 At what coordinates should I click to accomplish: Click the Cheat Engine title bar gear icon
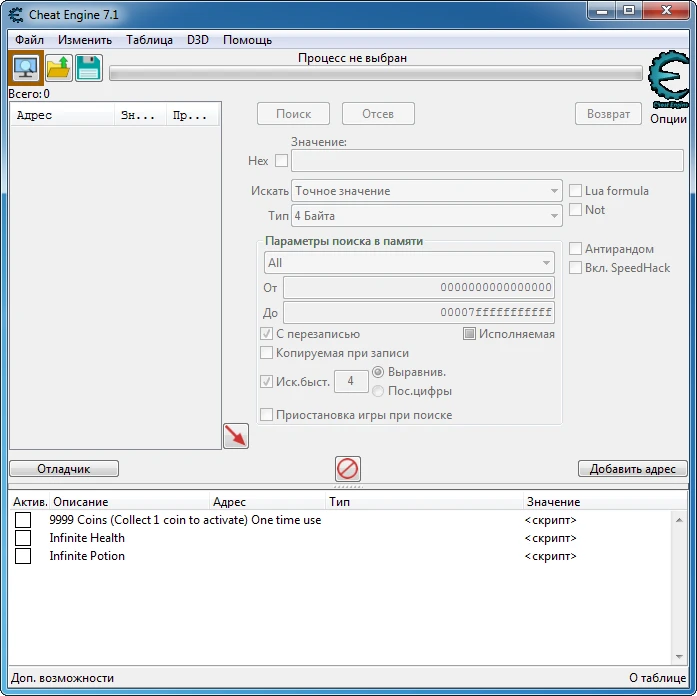click(16, 15)
